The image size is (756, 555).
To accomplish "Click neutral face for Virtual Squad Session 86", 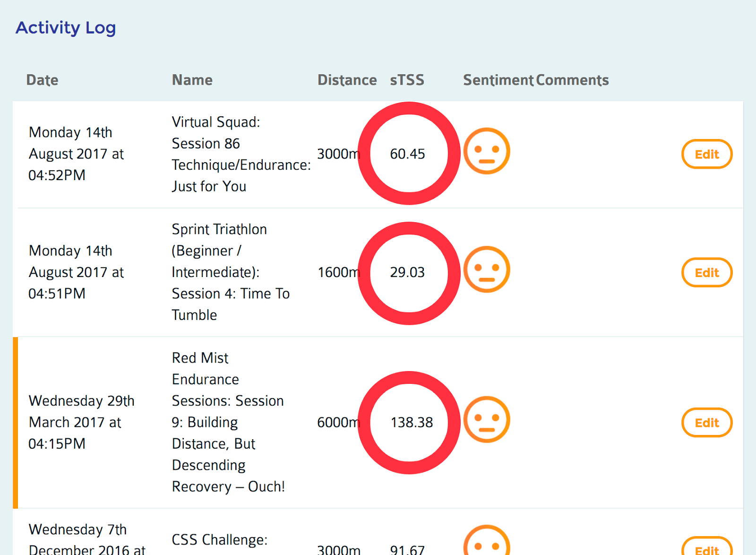I will click(x=486, y=151).
